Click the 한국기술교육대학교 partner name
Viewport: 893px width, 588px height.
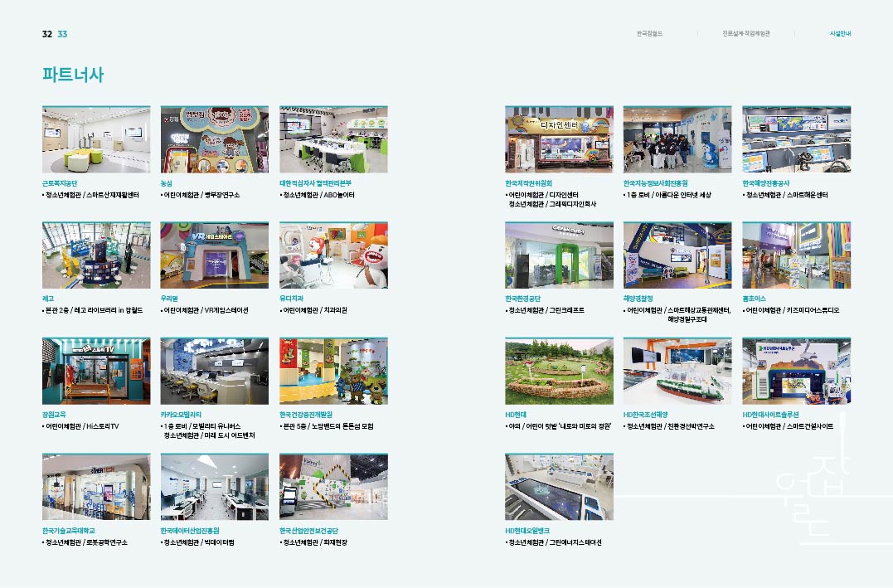pyautogui.click(x=68, y=531)
